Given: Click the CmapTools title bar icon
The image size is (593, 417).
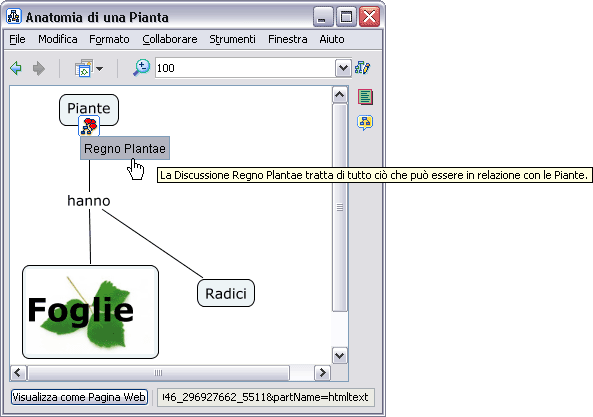Looking at the screenshot, I should tap(14, 17).
